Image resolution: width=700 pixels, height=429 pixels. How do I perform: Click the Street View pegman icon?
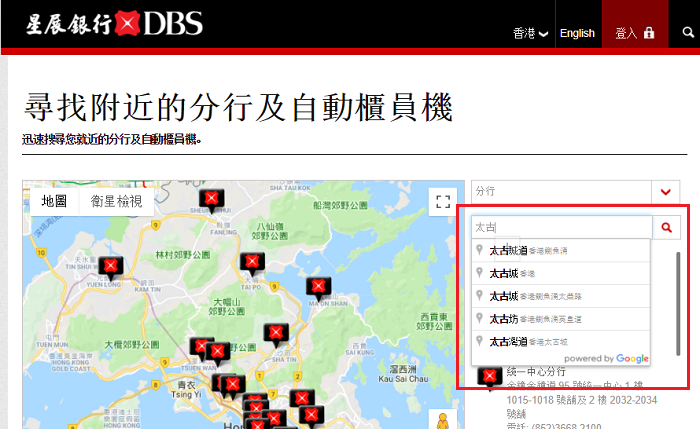(x=442, y=421)
